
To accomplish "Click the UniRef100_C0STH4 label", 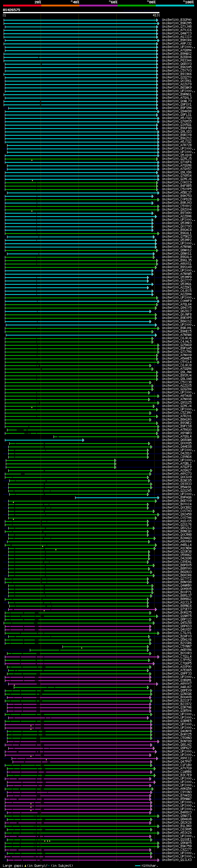I will pos(177,518).
